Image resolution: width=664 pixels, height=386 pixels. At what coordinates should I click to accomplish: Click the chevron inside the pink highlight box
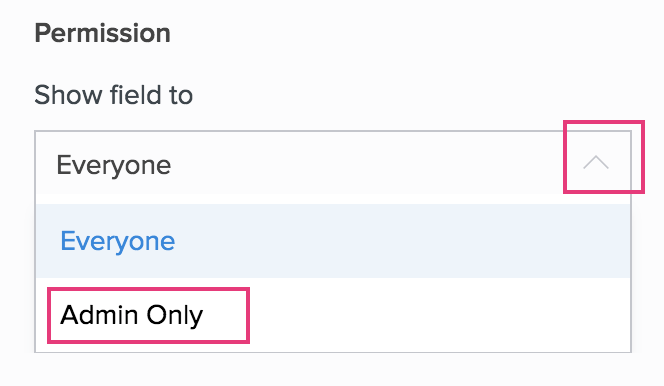tap(596, 162)
